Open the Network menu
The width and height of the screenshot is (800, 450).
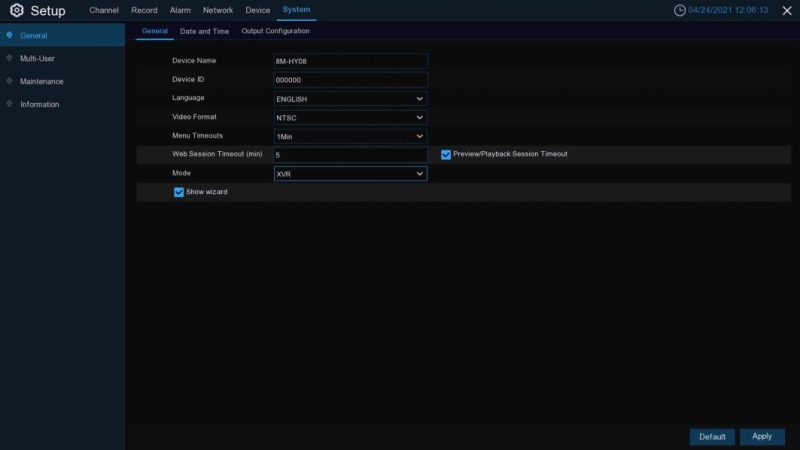[218, 10]
